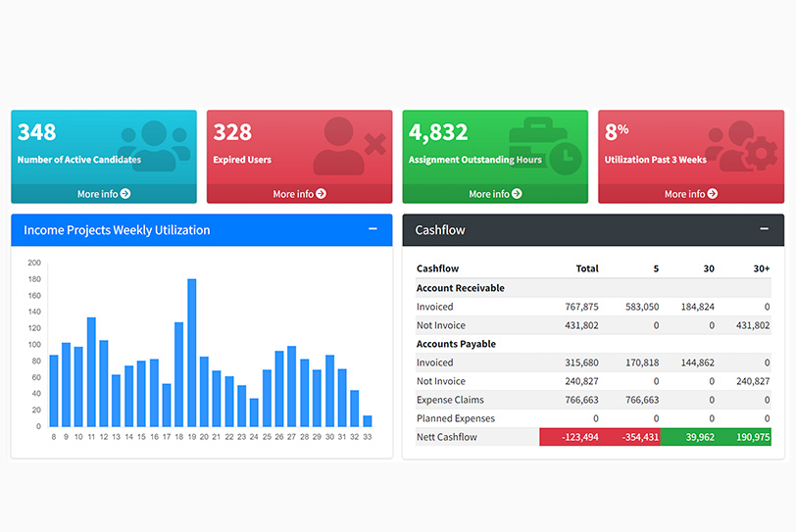Viewport: 796px width, 532px height.
Task: Collapse the Income Projects Weekly Utilization panel
Action: (373, 229)
